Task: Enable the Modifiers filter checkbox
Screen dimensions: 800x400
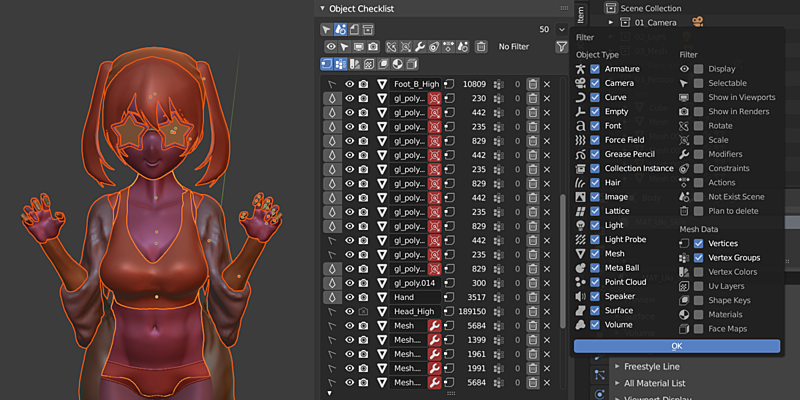Action: pos(698,154)
